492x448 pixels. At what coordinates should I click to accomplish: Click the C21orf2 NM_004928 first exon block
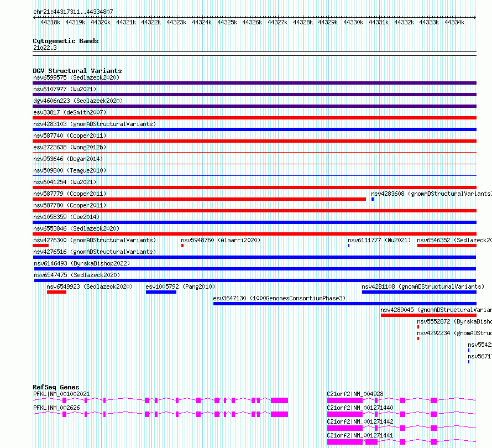(x=345, y=400)
